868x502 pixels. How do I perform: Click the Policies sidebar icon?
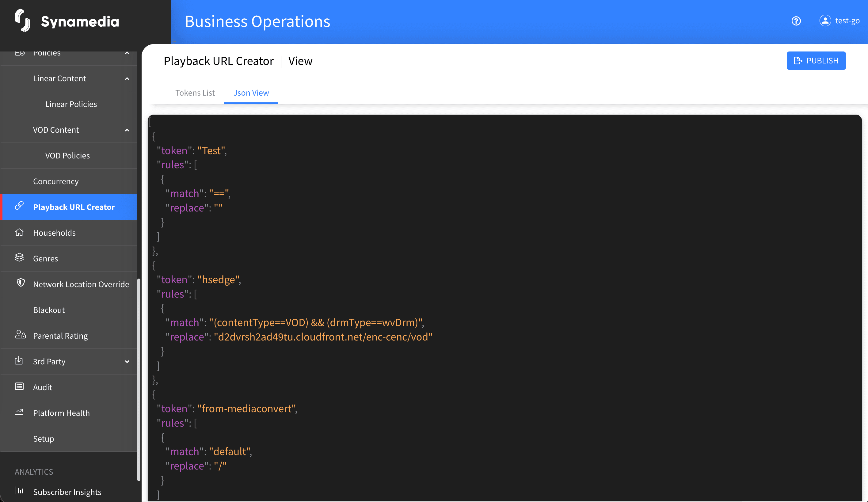point(20,53)
